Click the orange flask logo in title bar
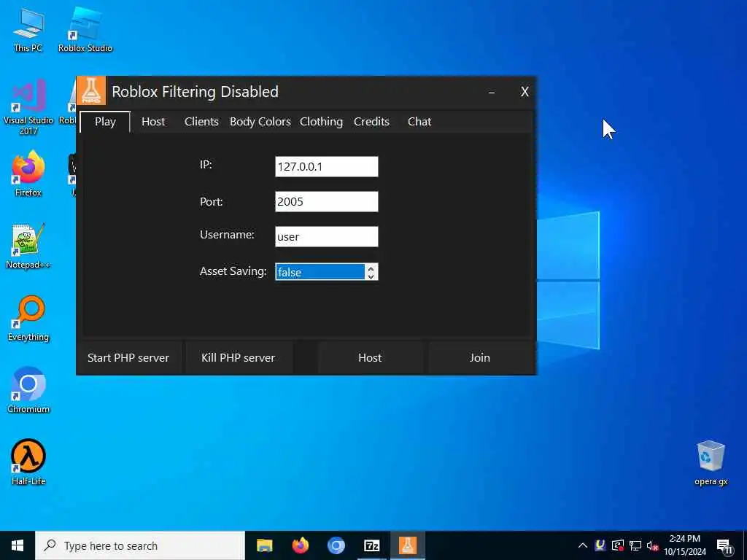Viewport: 747px width, 560px height. 91,90
